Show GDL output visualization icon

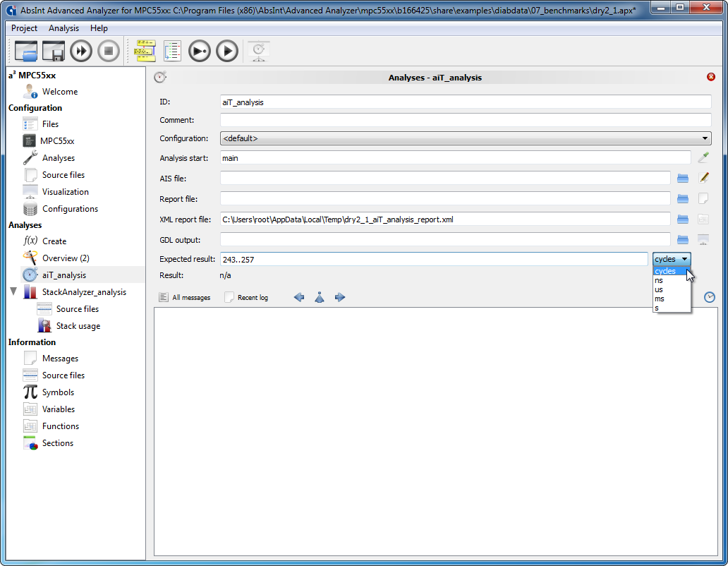pos(703,239)
